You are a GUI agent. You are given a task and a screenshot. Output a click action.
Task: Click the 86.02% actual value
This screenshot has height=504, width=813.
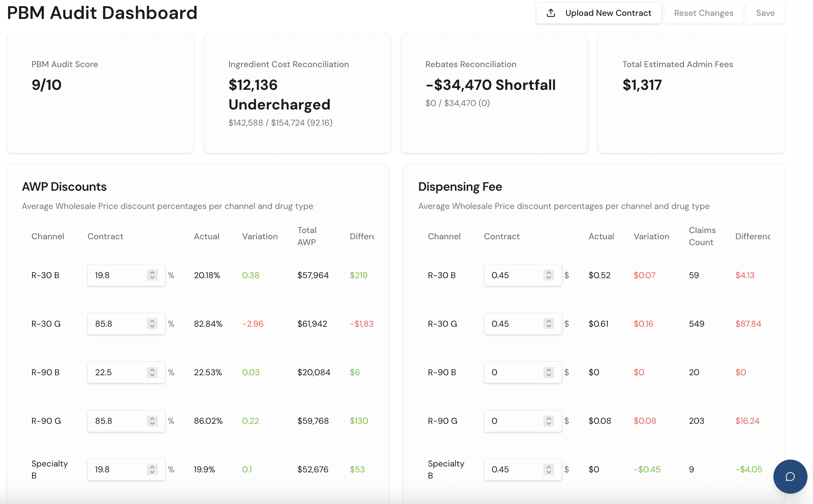(x=208, y=421)
